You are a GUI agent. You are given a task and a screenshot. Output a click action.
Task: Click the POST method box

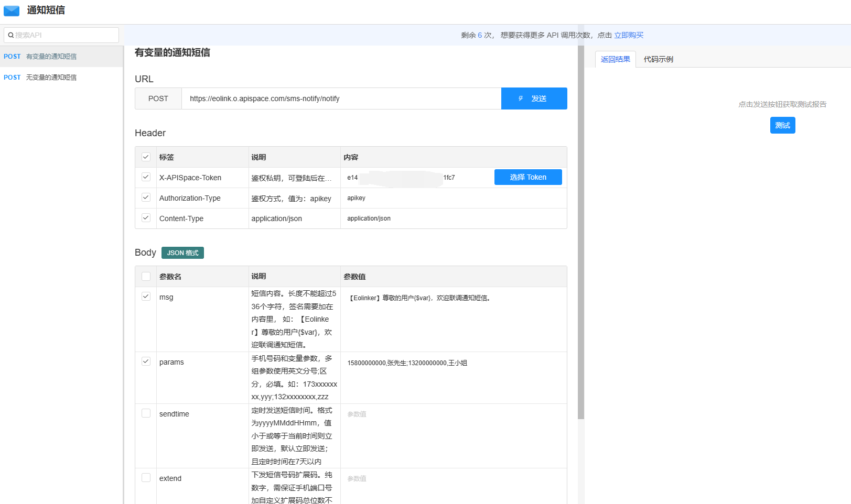(x=158, y=98)
